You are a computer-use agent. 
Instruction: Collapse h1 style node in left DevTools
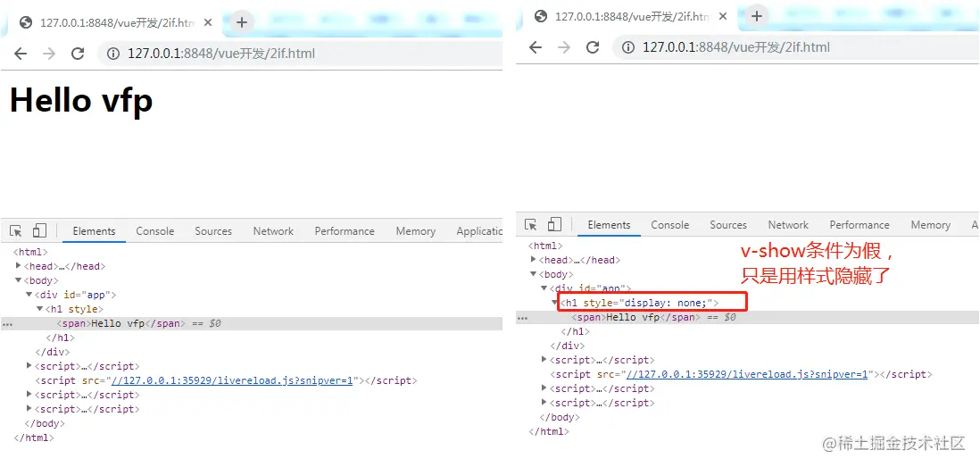click(40, 309)
